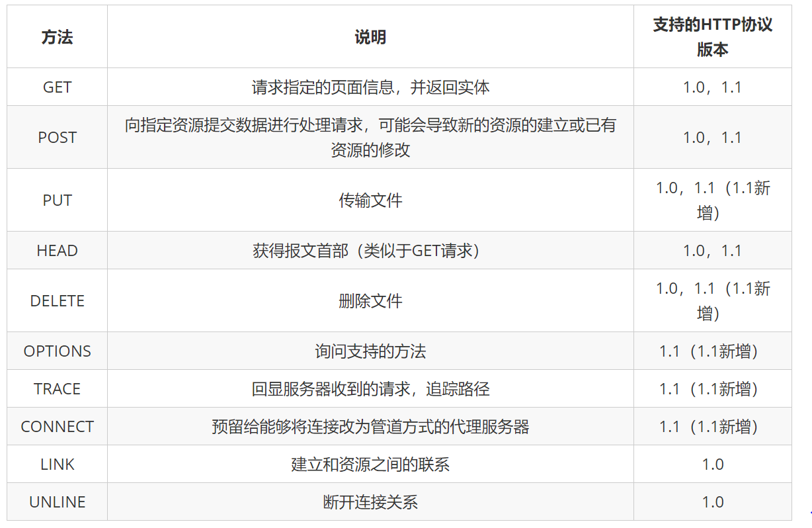Screen dimensions: 812x528
Task: Click description starting 向指定资源提交数据进行处理请求
Action: click(370, 137)
